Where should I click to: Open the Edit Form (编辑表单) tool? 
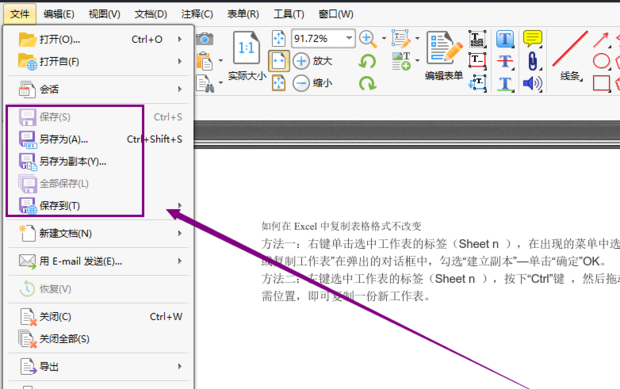(444, 55)
